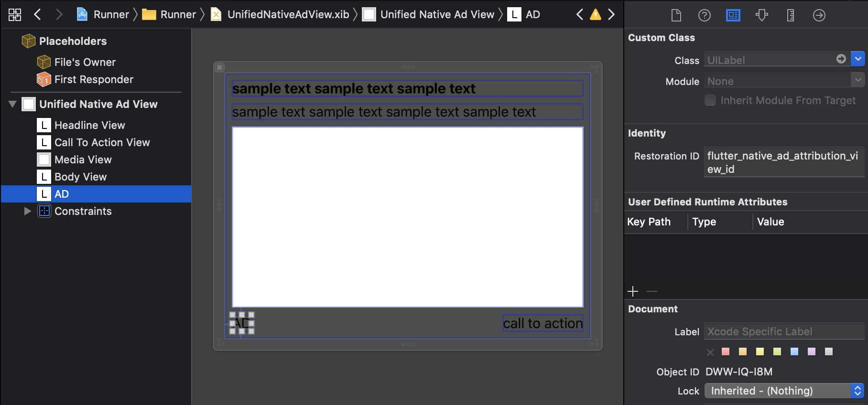Select the body sample text label on canvas
The height and width of the screenshot is (405, 868).
(x=407, y=112)
